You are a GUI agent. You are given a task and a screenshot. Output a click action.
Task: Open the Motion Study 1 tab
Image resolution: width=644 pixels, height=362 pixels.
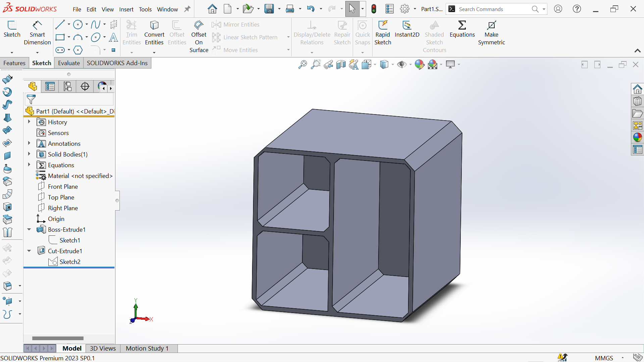[147, 348]
